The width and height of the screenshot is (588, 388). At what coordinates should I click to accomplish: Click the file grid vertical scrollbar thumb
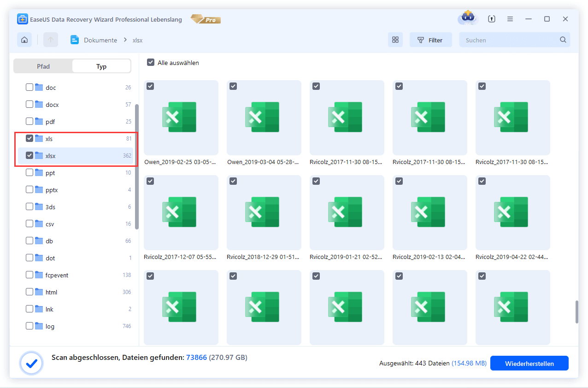(576, 312)
